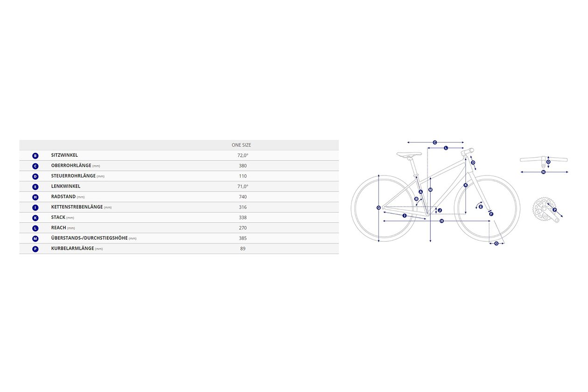The width and height of the screenshot is (588, 392).
Task: Select the G marker below the front wheel
Action: click(496, 243)
